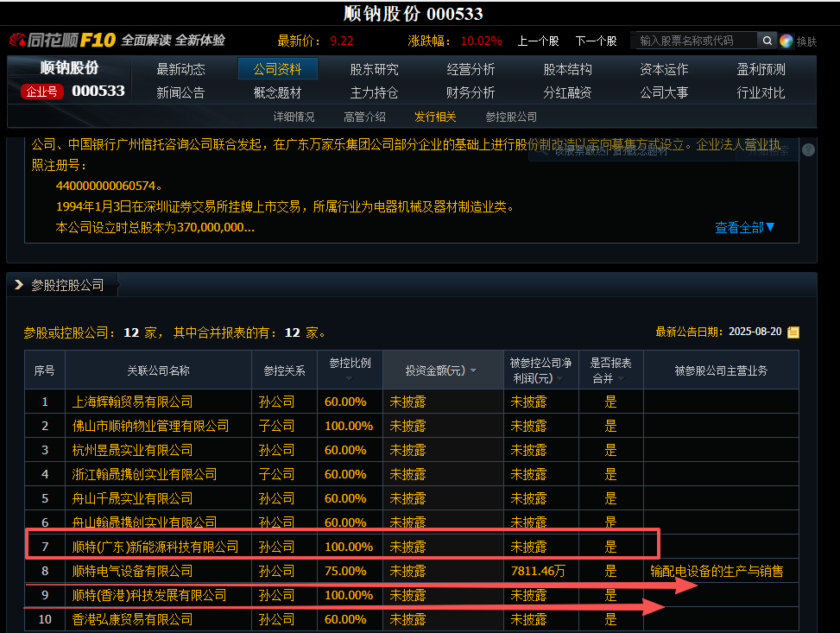This screenshot has width=840, height=633.
Task: Click the latest price 9.22
Action: click(x=342, y=41)
